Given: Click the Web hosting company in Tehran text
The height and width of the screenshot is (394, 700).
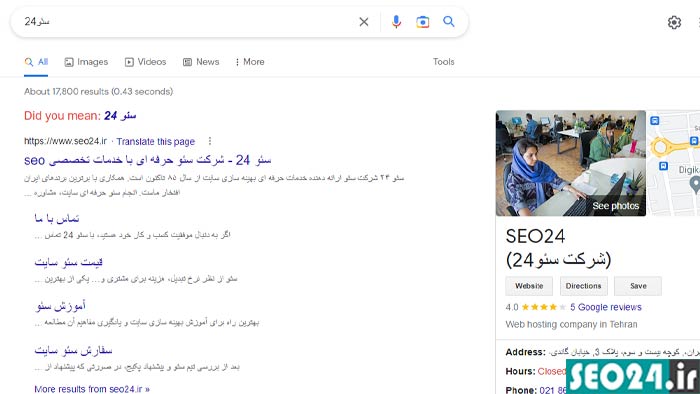Looking at the screenshot, I should pyautogui.click(x=571, y=324).
